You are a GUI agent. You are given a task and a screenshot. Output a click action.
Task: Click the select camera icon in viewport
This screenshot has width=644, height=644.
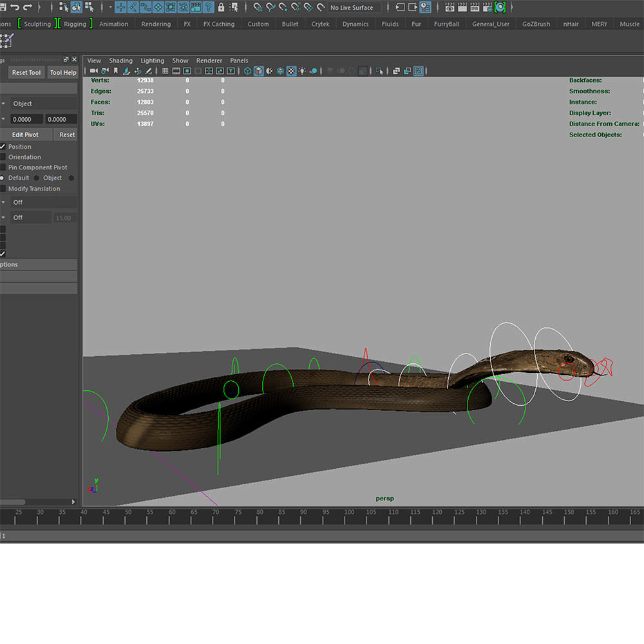(x=94, y=71)
